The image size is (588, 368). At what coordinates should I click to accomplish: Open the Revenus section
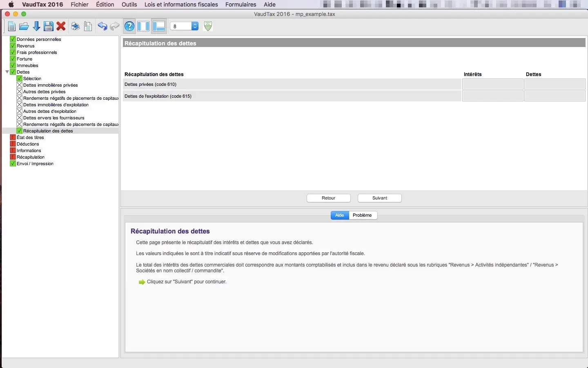pyautogui.click(x=25, y=46)
